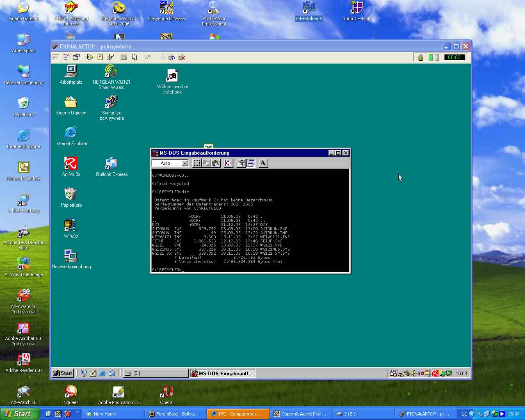This screenshot has width=525, height=420.
Task: Open NETGEAR WG121 Smart Wizard icon
Action: [x=111, y=77]
